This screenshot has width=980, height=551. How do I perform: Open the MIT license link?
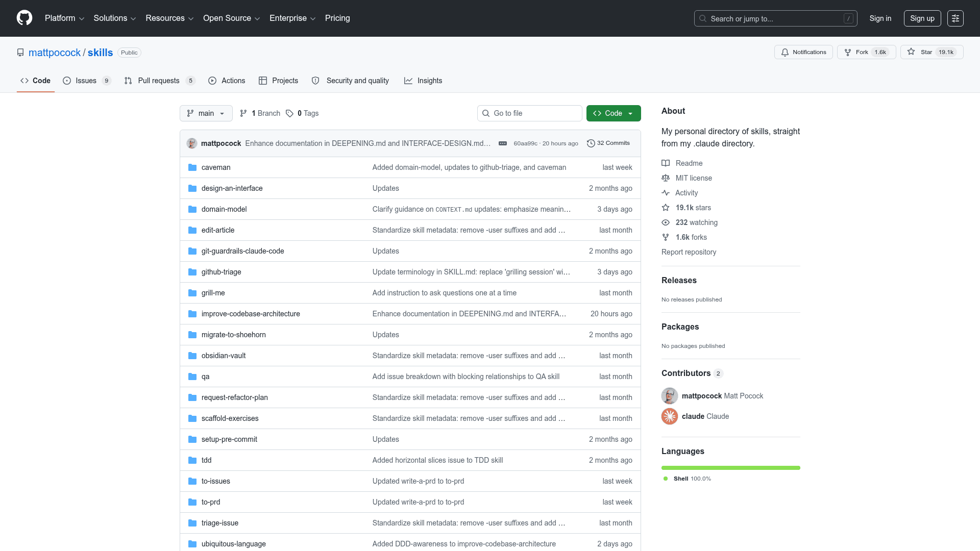pos(694,178)
